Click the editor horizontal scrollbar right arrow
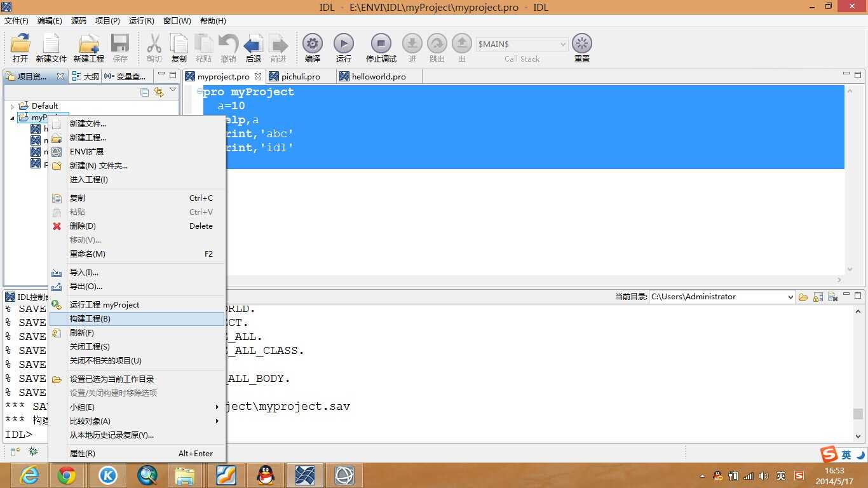Screen dimensions: 868x488 (x=839, y=280)
